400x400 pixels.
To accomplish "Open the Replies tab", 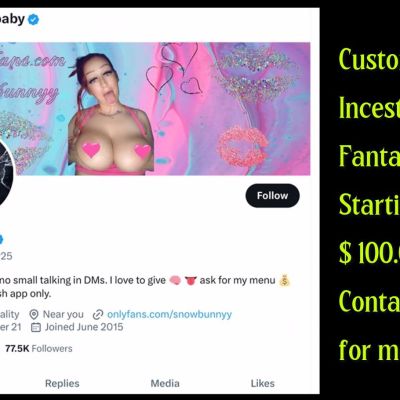I will (62, 383).
